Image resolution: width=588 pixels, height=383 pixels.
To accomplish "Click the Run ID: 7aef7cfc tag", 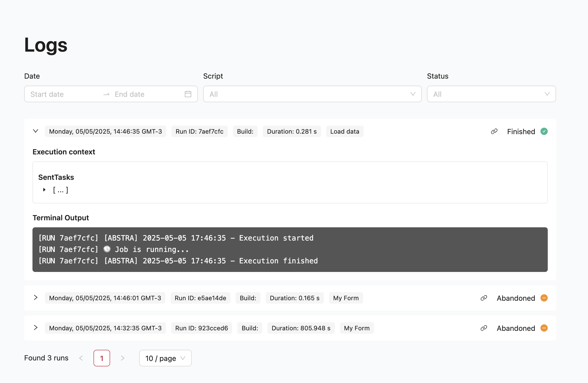I will (199, 132).
